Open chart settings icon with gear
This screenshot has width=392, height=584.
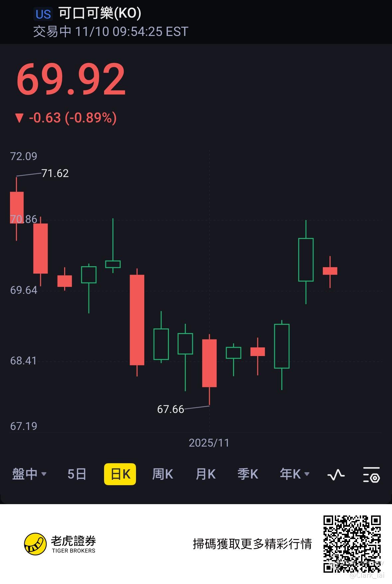tap(371, 475)
